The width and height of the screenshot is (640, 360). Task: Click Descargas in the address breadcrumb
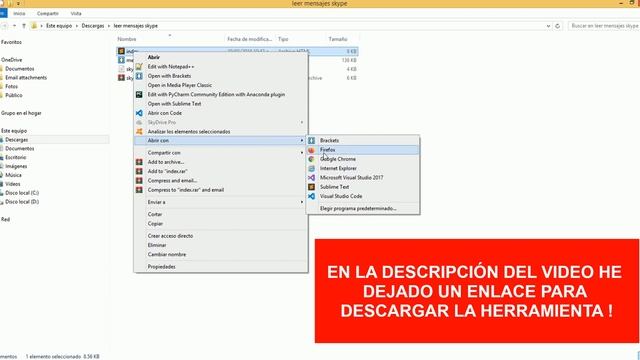click(93, 26)
